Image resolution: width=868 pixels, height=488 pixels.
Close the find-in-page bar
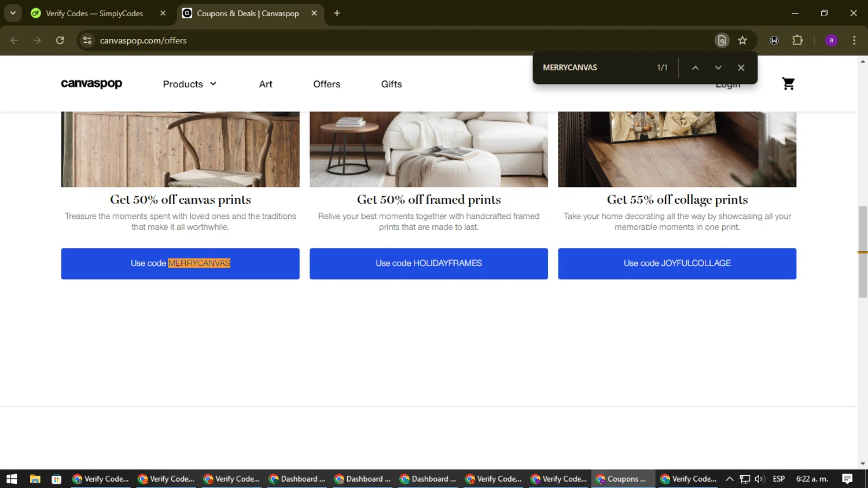(x=741, y=68)
